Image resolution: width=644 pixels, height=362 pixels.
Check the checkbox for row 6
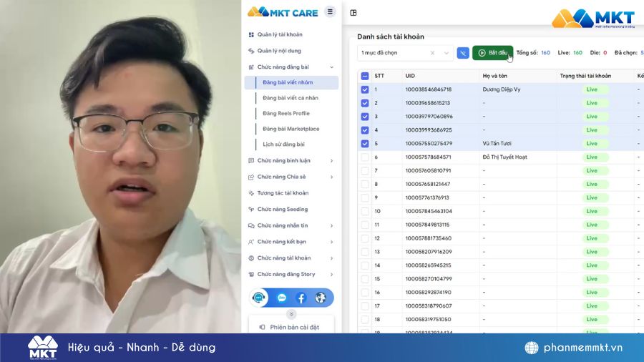pos(365,157)
